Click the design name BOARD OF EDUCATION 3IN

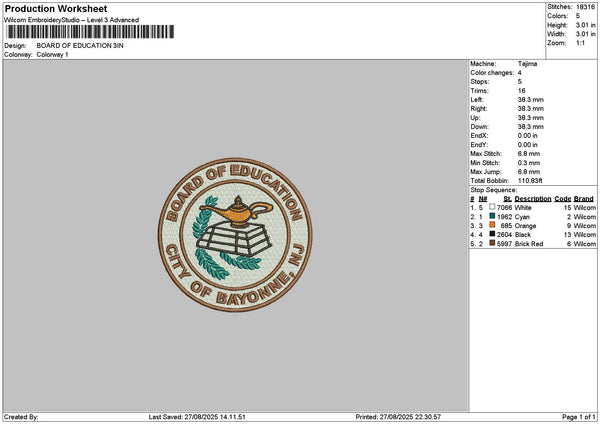(x=80, y=46)
